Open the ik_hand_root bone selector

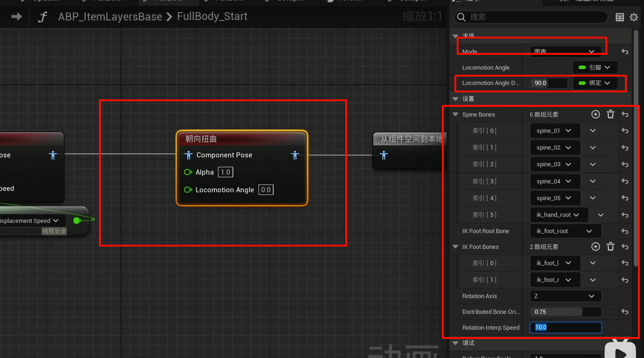[559, 215]
